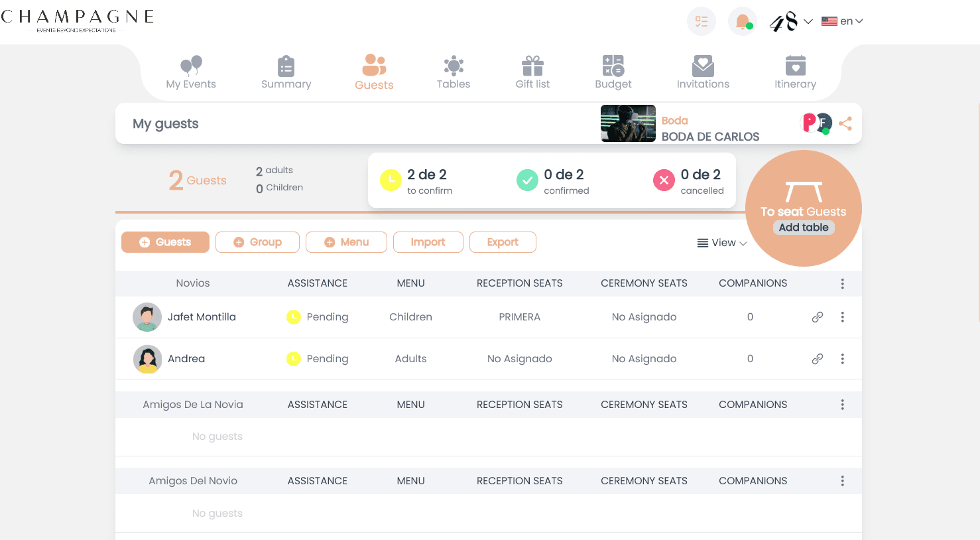Select the Tables section icon
Viewport: 980px width, 540px height.
click(454, 66)
